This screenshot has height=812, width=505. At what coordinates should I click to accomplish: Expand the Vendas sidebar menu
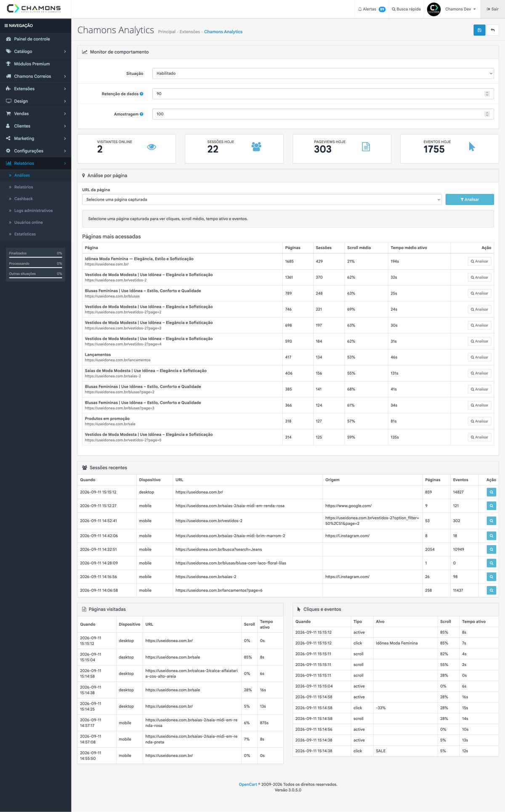pos(36,114)
